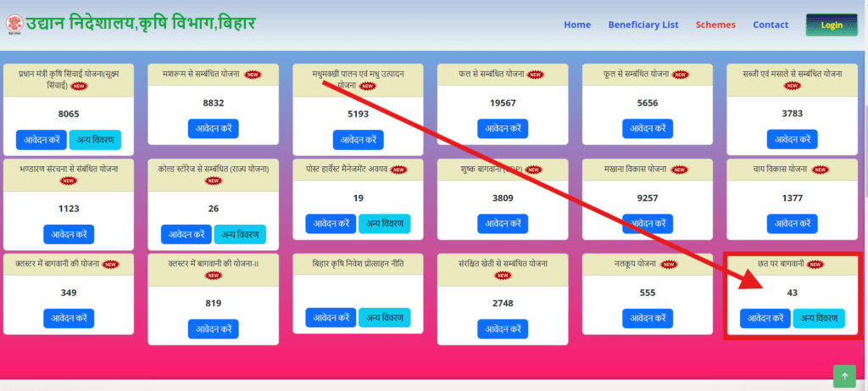
Task: View अन्य विवरण for बिहार कृषि निवेश प्रोत्साहन नीति
Action: [384, 317]
